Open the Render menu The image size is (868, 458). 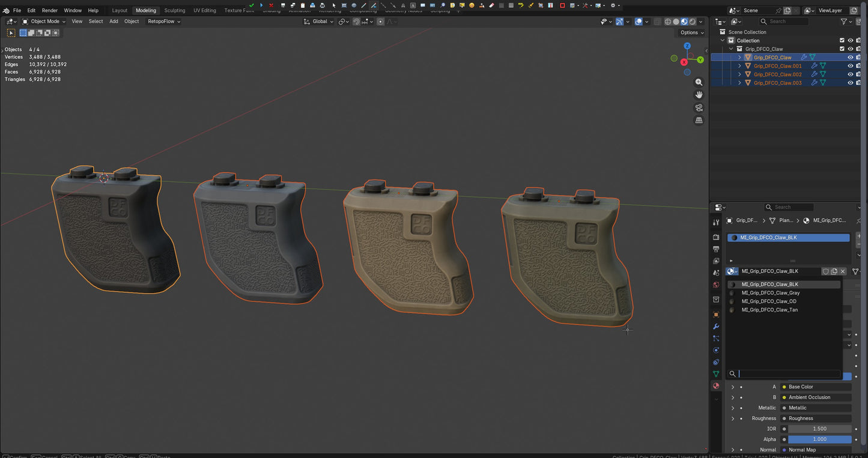click(50, 10)
